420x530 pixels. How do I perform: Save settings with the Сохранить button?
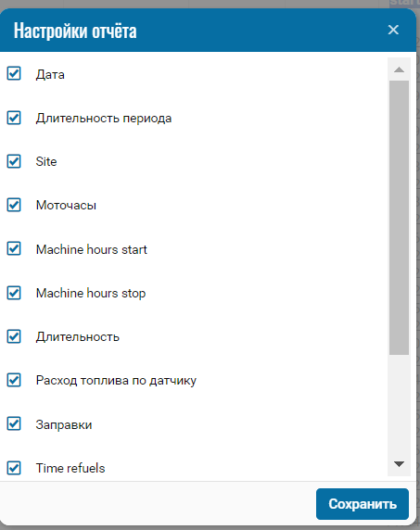click(x=363, y=504)
